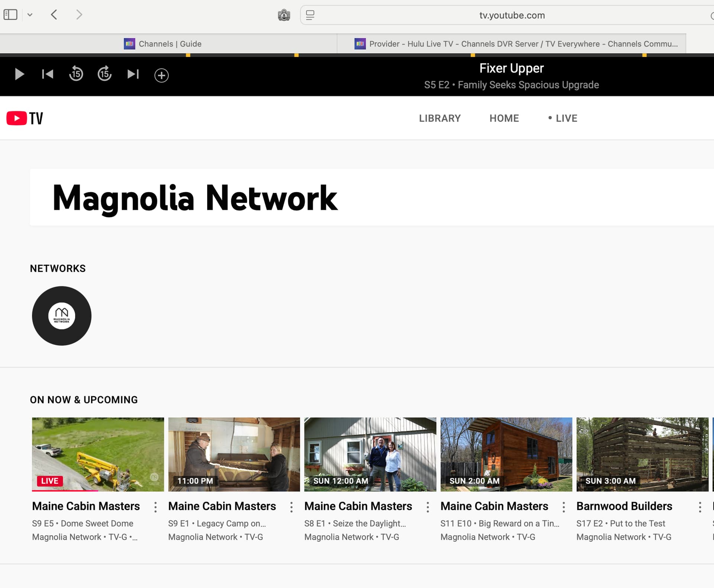Image resolution: width=714 pixels, height=588 pixels.
Task: Skip to the previous track
Action: [x=48, y=74]
